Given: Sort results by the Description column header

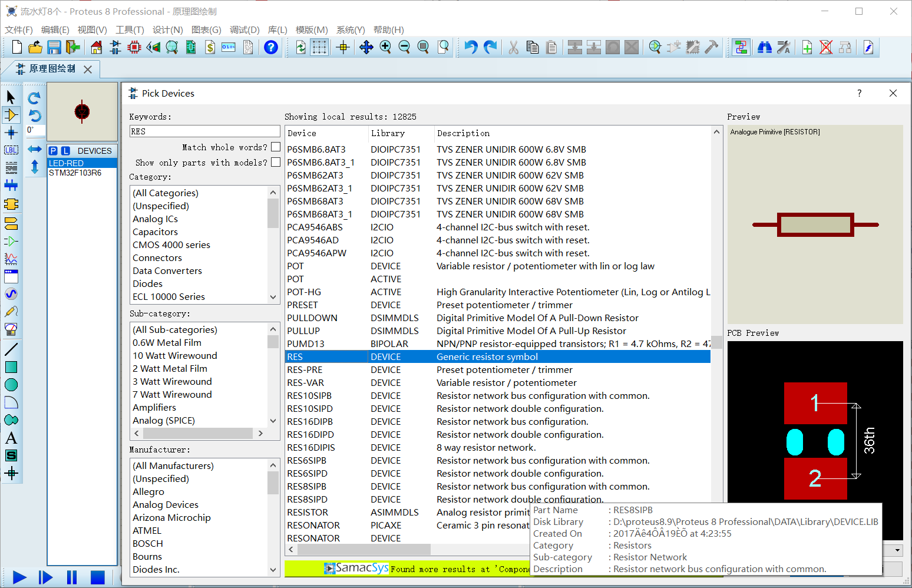Looking at the screenshot, I should coord(573,133).
